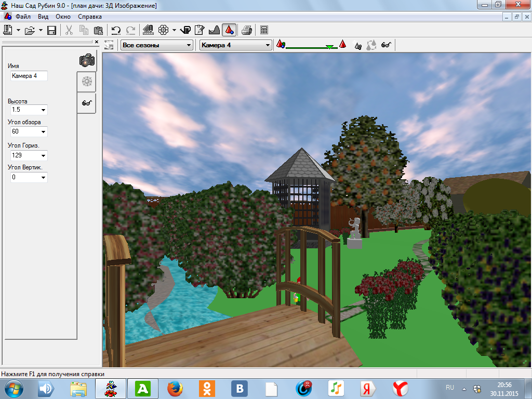Click the terrain relief icon
The width and height of the screenshot is (532, 399).
[x=214, y=30]
